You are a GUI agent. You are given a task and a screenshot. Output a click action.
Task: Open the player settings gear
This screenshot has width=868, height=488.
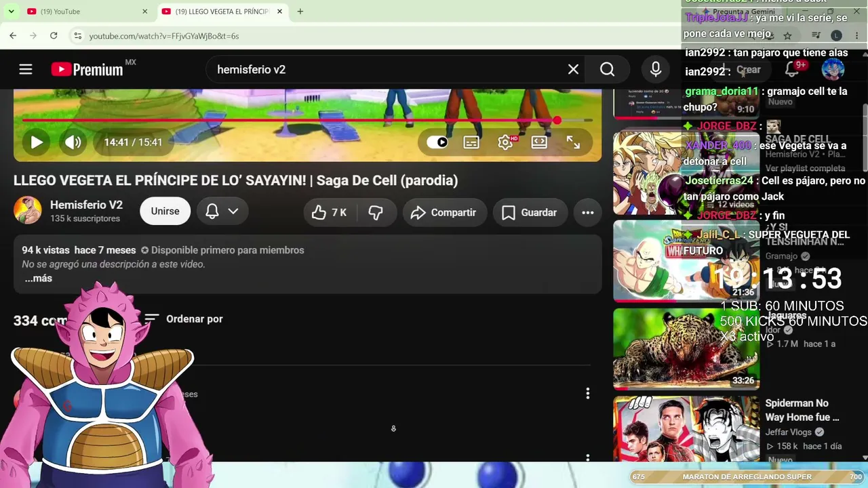click(x=505, y=142)
